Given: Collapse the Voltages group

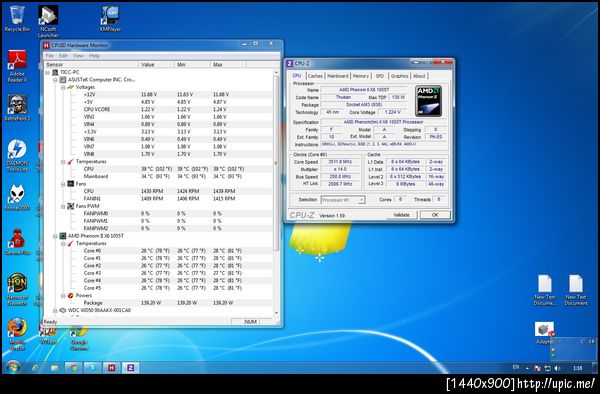Looking at the screenshot, I should click(63, 88).
